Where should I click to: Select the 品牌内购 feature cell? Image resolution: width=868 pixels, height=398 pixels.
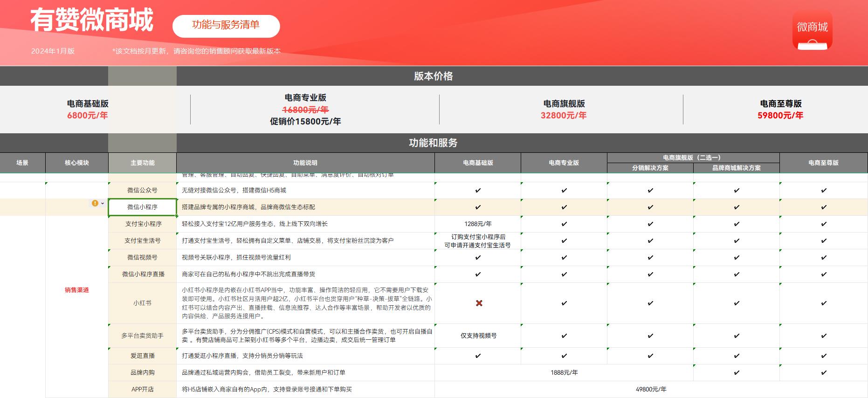143,372
